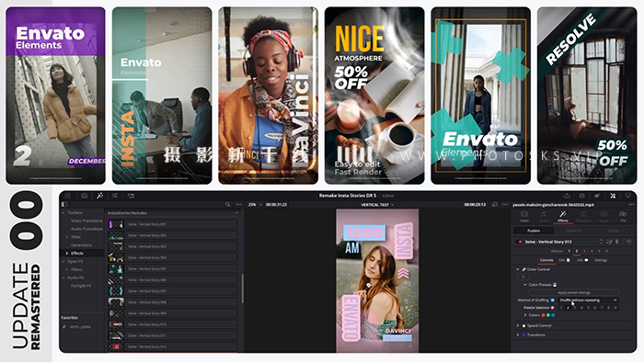
Task: Switch to Inspector Video tab
Action: pyautogui.click(x=524, y=217)
